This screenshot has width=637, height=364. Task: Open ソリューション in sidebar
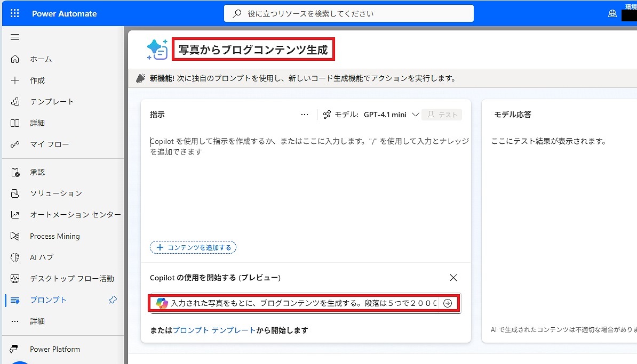[x=55, y=193]
